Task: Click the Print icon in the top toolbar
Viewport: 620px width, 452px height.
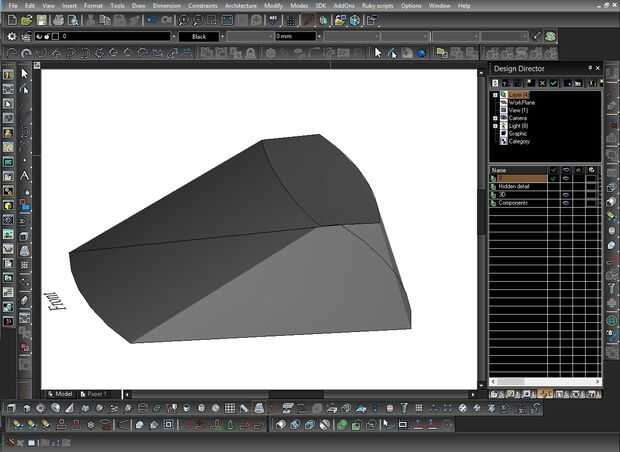Action: click(59, 20)
